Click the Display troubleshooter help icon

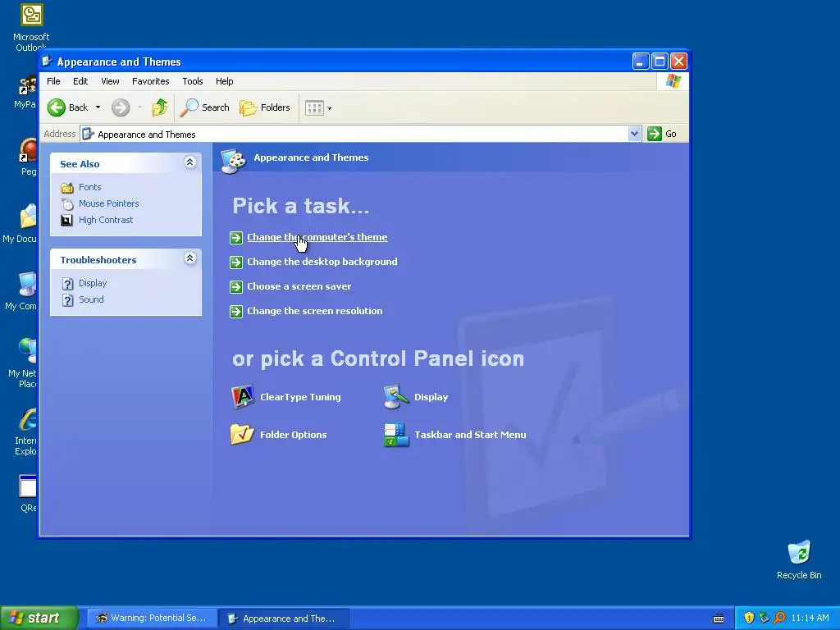point(67,283)
